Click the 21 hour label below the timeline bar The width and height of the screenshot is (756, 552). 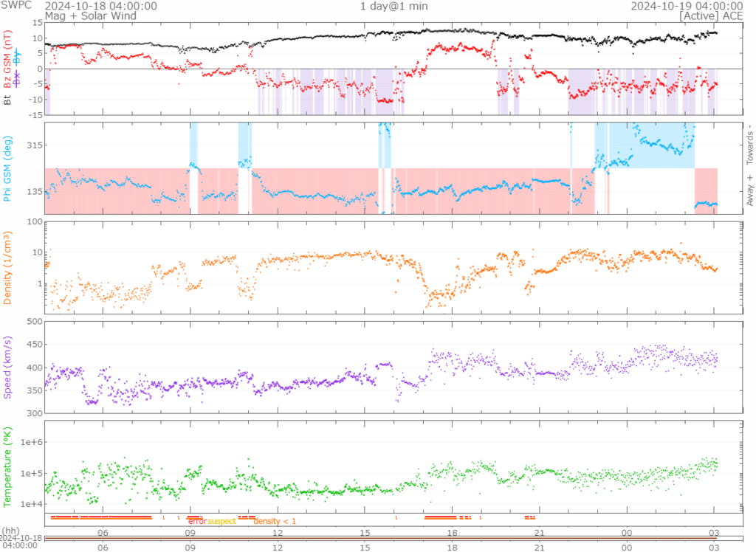coord(540,547)
